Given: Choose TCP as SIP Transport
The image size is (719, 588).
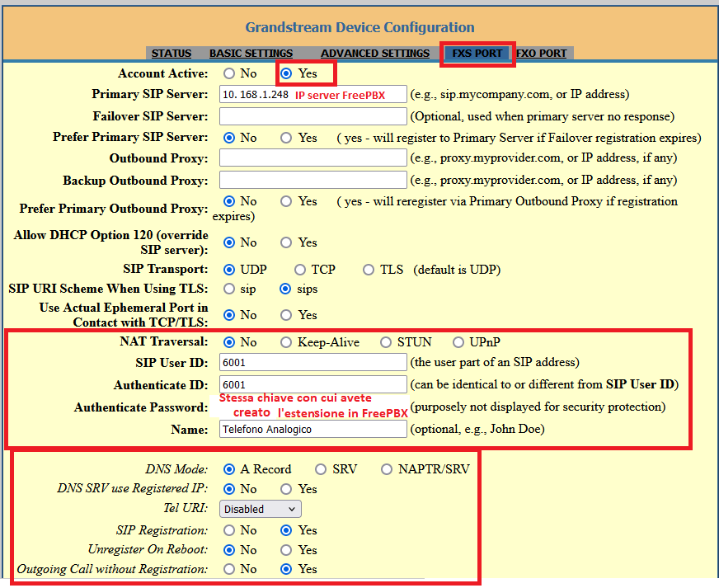Looking at the screenshot, I should pos(300,270).
